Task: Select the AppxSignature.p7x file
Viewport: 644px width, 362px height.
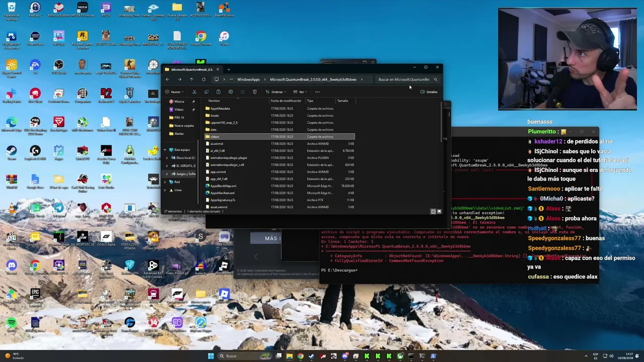Action: (280, 200)
